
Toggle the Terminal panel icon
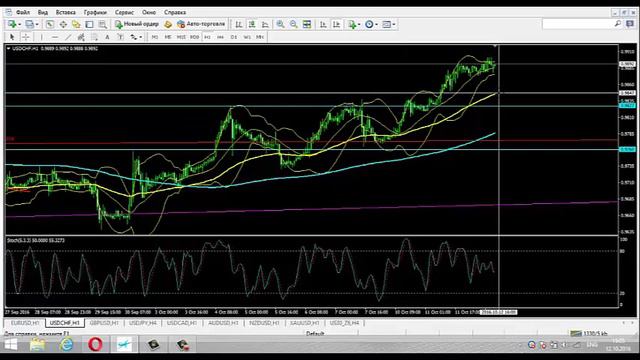(89, 24)
